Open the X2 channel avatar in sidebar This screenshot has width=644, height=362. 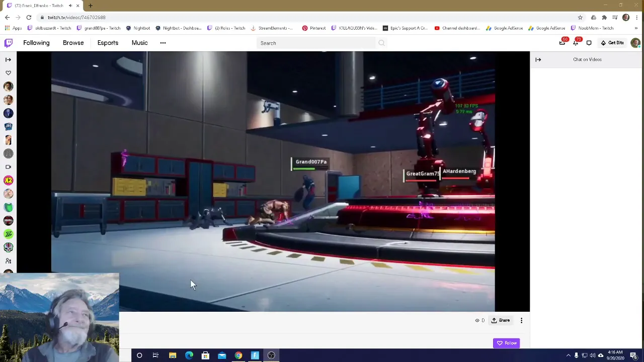point(8,180)
